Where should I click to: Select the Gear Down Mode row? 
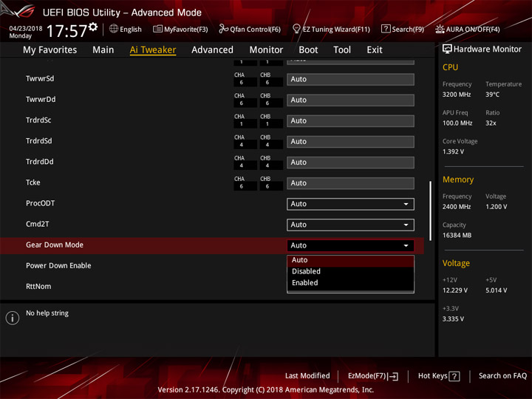[x=212, y=245]
